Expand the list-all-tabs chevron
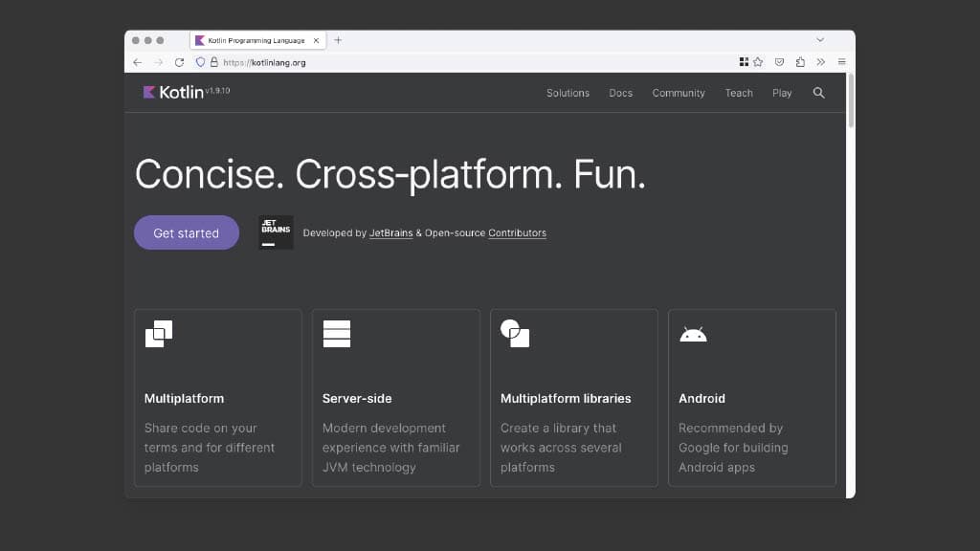This screenshot has width=980, height=551. pyautogui.click(x=820, y=40)
